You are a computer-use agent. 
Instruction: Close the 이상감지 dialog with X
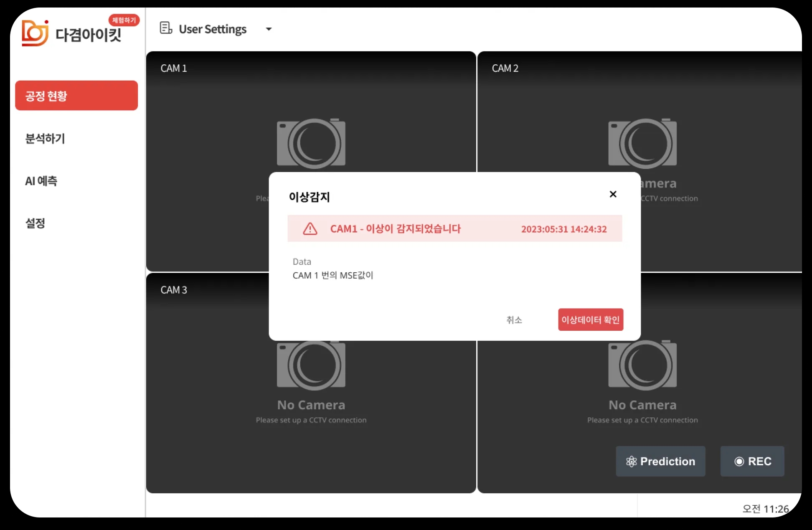click(613, 194)
